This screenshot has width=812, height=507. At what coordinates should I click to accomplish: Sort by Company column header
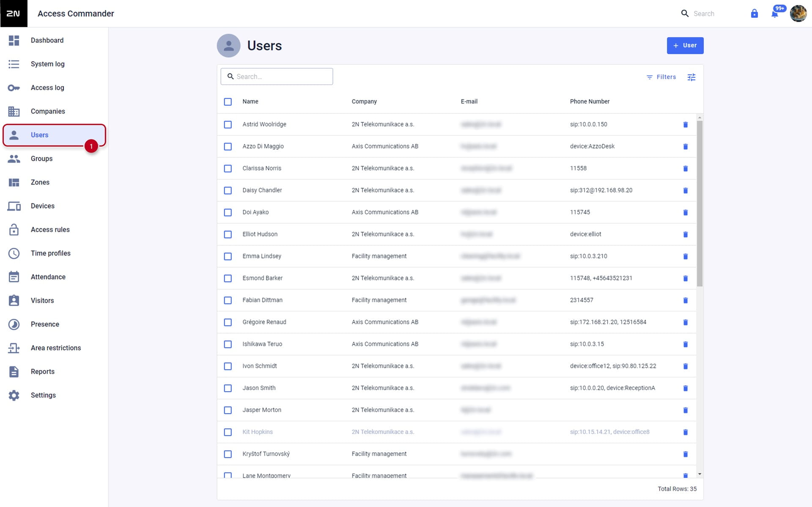(364, 101)
